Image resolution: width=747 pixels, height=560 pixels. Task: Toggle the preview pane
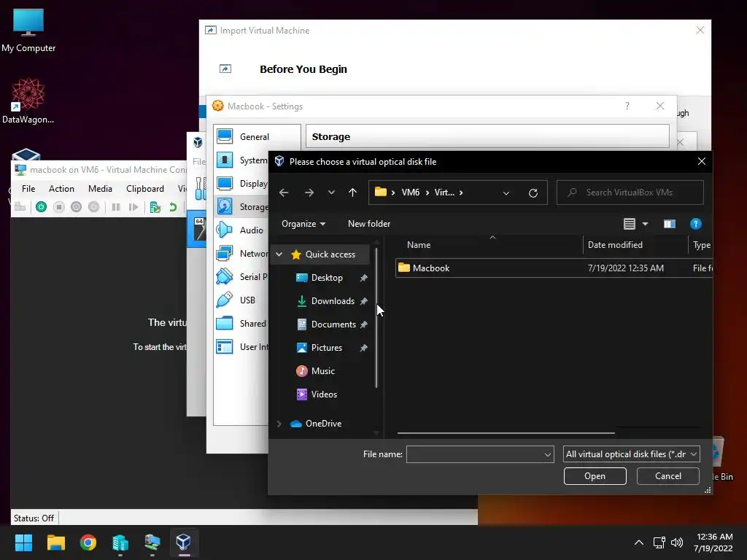[x=670, y=224]
